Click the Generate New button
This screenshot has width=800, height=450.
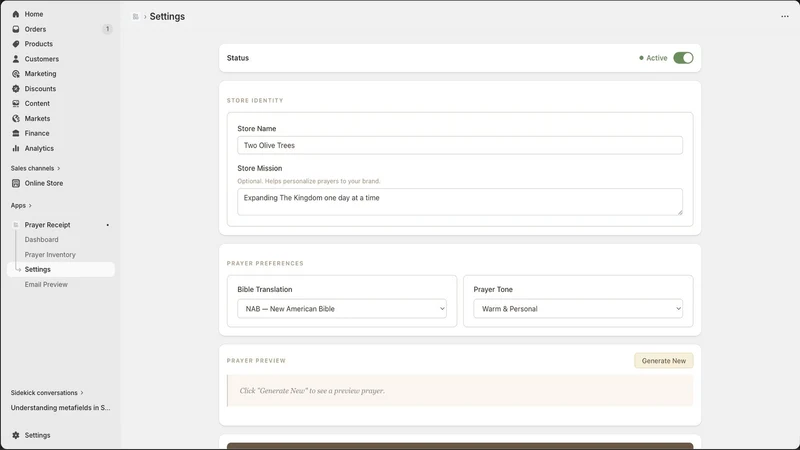coord(664,361)
